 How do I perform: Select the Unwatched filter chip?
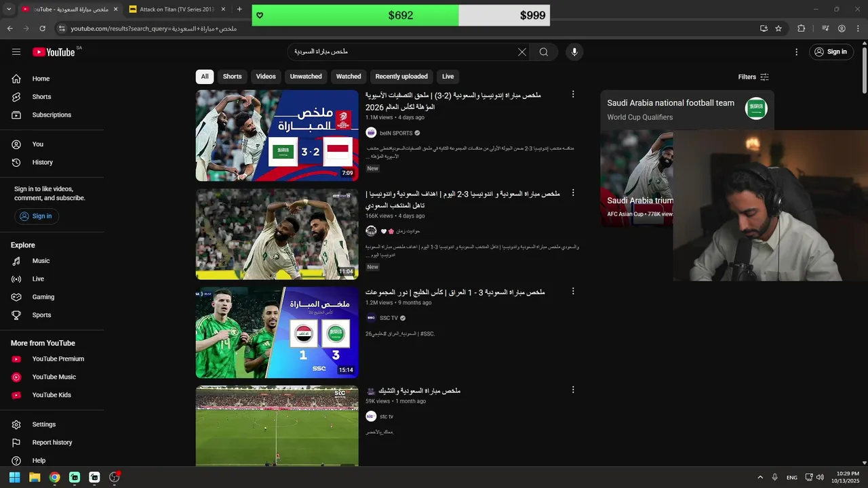306,77
